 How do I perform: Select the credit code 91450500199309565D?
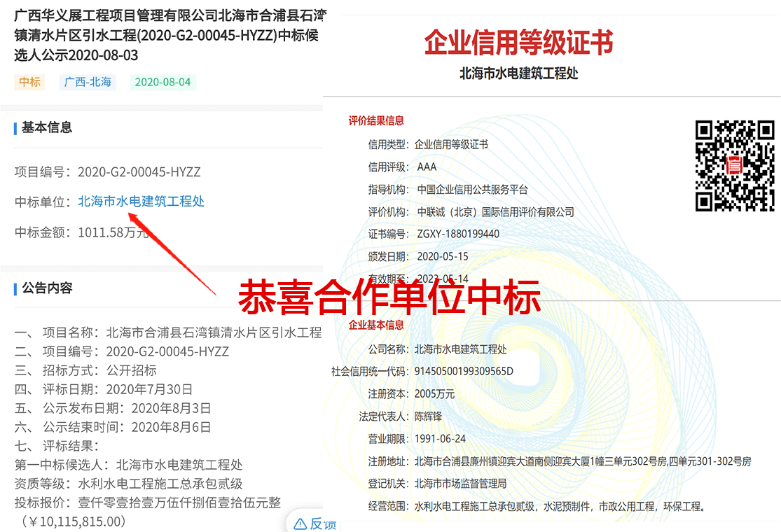tap(464, 372)
